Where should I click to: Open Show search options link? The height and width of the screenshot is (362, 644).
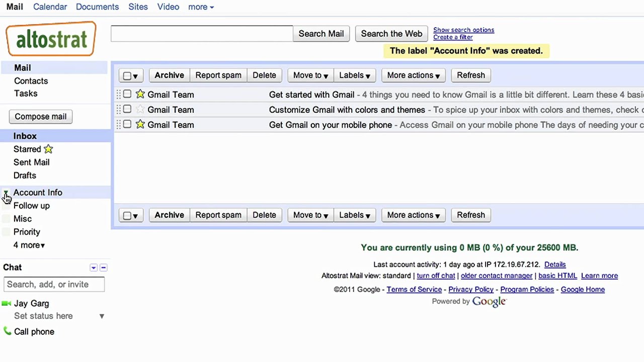463,30
